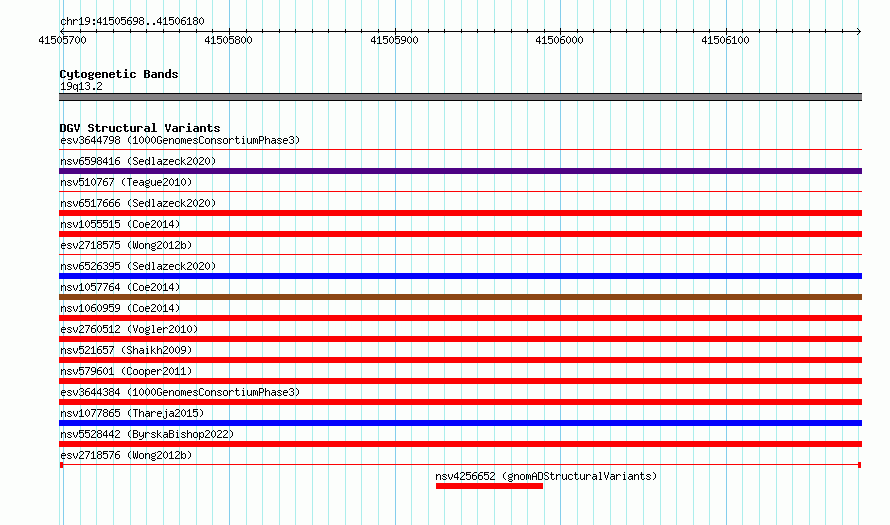Open the nsv1060959 Coe2014 variant label

(120, 308)
